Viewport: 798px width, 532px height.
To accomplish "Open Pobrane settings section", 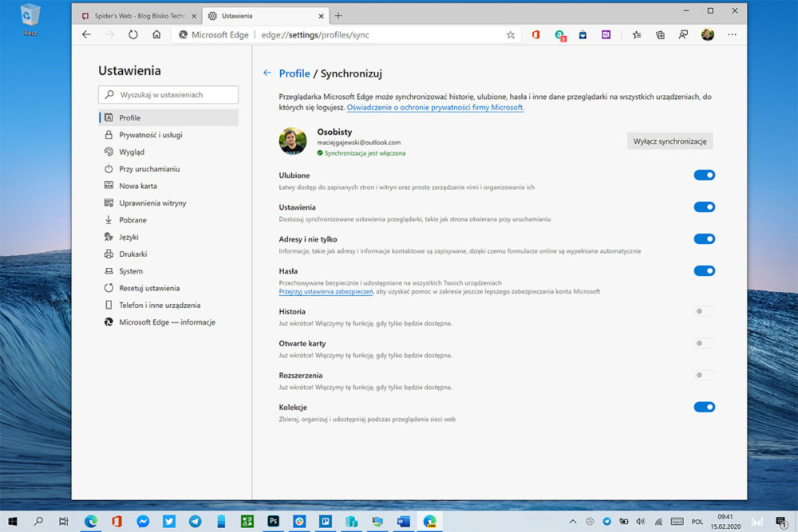I will (168, 219).
